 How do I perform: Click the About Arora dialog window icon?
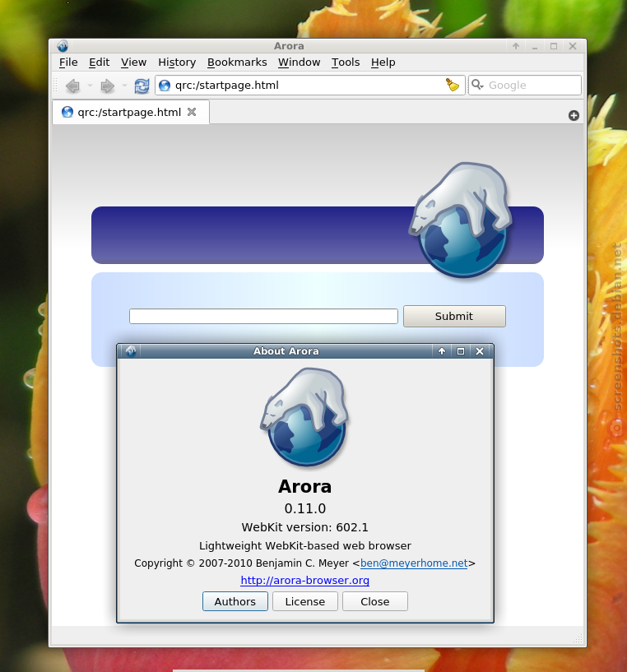point(131,351)
